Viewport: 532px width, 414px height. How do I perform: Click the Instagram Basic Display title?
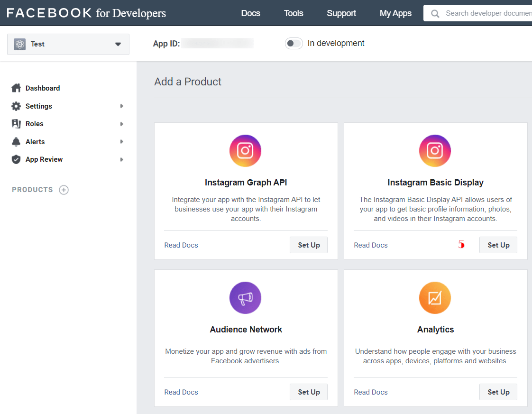pyautogui.click(x=436, y=183)
